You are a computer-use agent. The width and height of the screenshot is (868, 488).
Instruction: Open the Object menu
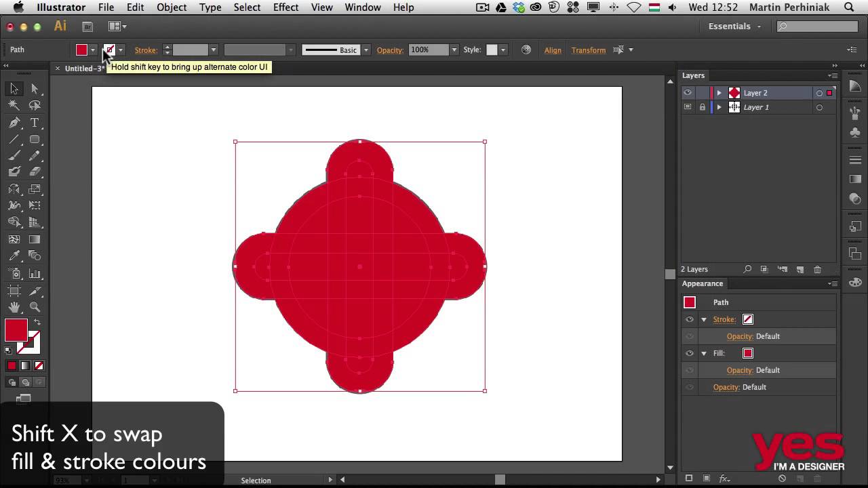point(172,7)
